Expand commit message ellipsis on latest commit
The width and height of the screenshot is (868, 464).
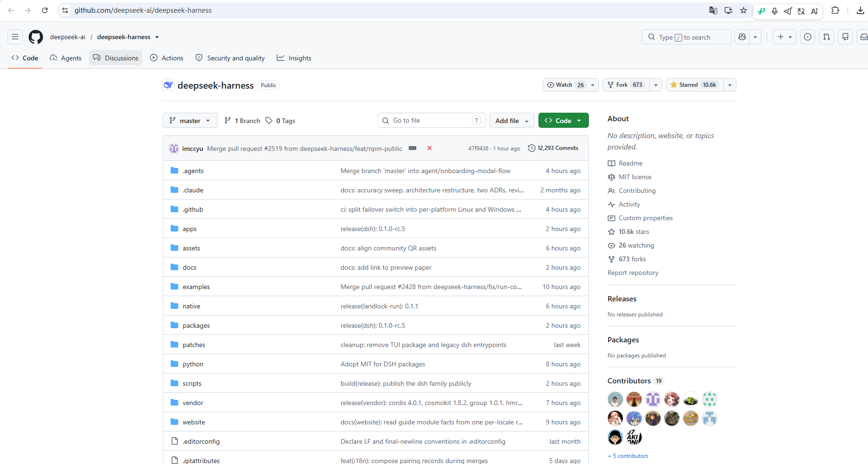point(413,148)
